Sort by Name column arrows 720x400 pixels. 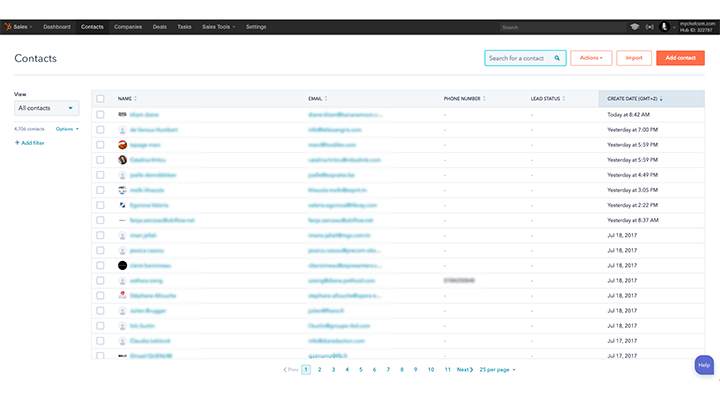[135, 99]
